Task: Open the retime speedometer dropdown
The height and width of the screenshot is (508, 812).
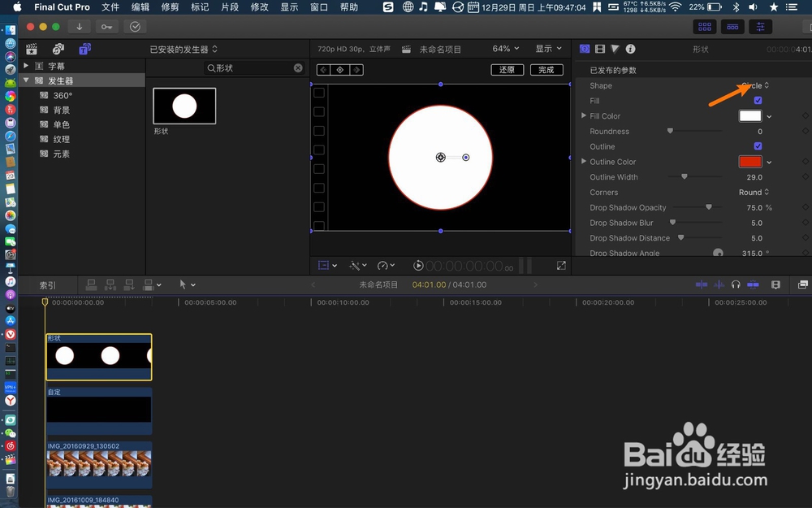Action: [386, 266]
